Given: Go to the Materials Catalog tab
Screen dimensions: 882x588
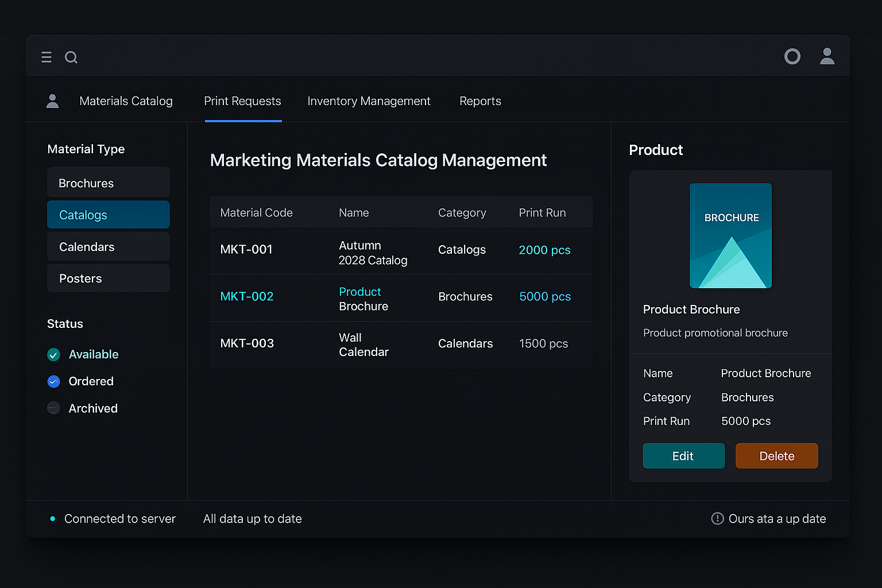Looking at the screenshot, I should [126, 101].
